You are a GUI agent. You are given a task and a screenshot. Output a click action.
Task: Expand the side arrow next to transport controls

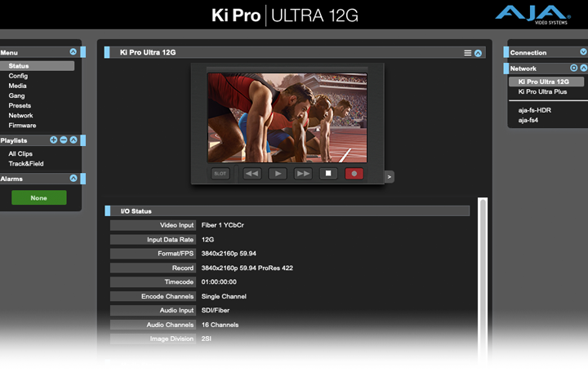(390, 176)
